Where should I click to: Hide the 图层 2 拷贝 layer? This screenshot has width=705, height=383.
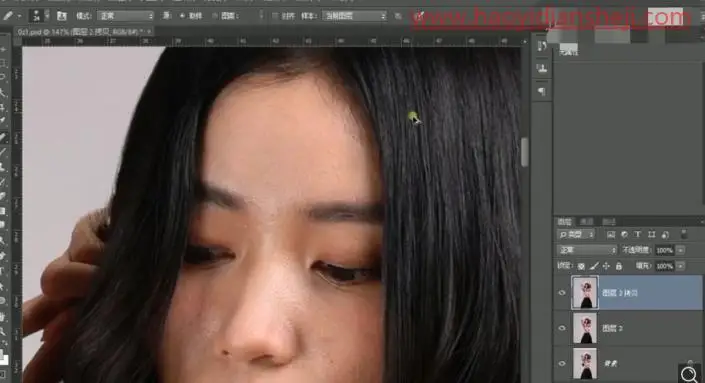click(x=562, y=293)
